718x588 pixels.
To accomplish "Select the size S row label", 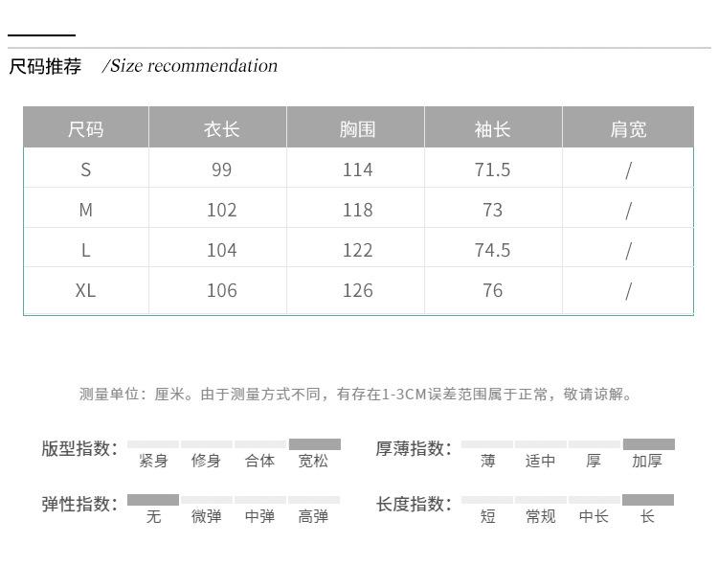I will tap(85, 170).
